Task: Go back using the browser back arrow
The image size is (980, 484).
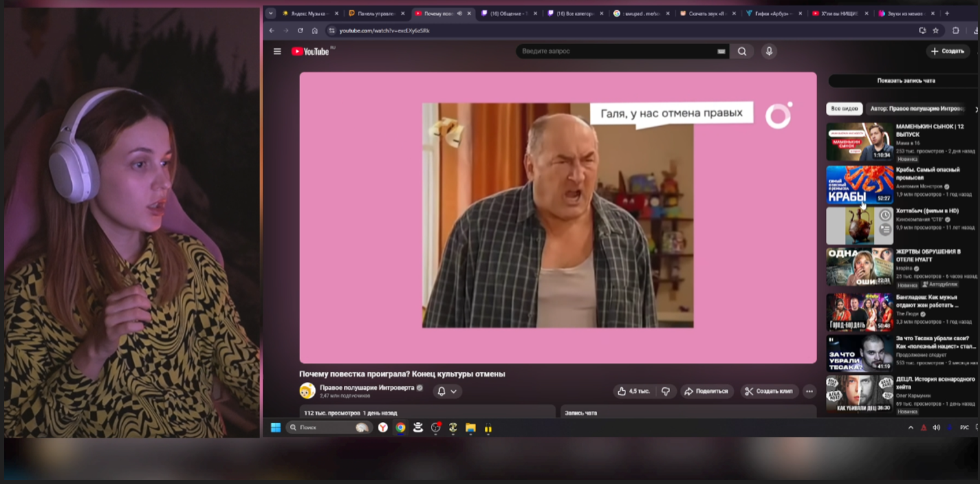Action: (272, 30)
